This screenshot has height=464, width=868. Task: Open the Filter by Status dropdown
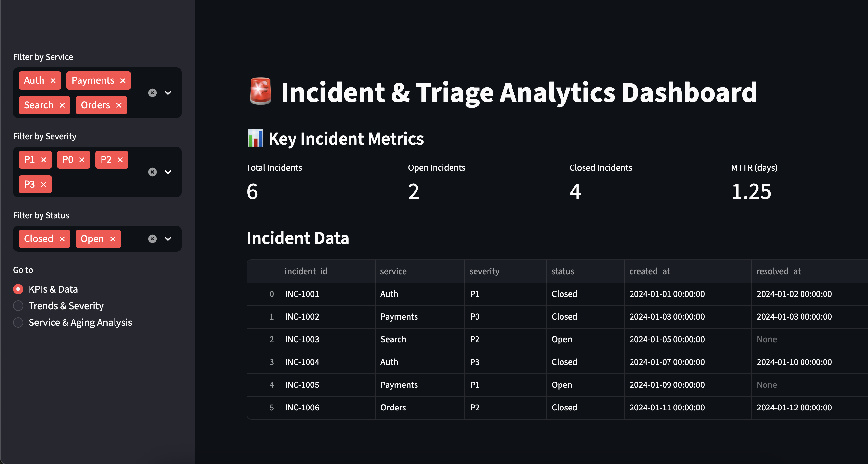[168, 238]
